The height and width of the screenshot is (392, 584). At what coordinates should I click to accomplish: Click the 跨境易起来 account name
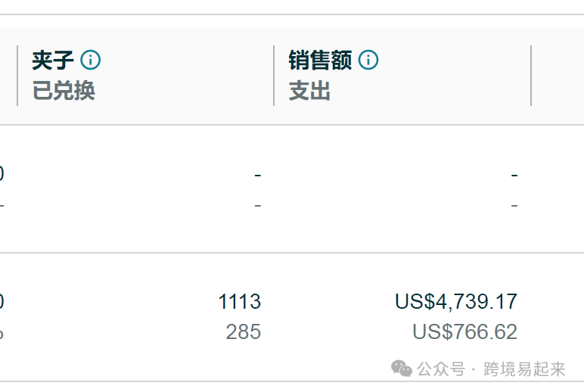(x=524, y=369)
